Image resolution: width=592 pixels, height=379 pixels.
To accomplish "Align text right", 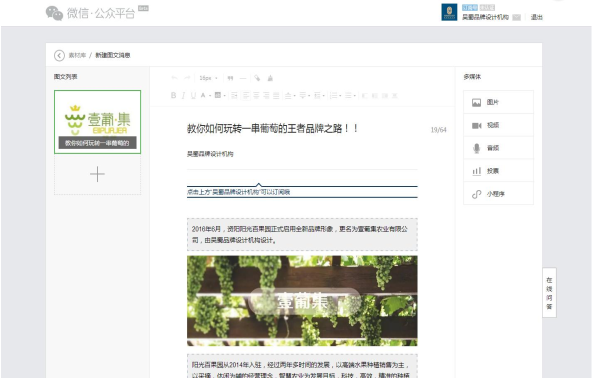I will point(266,95).
